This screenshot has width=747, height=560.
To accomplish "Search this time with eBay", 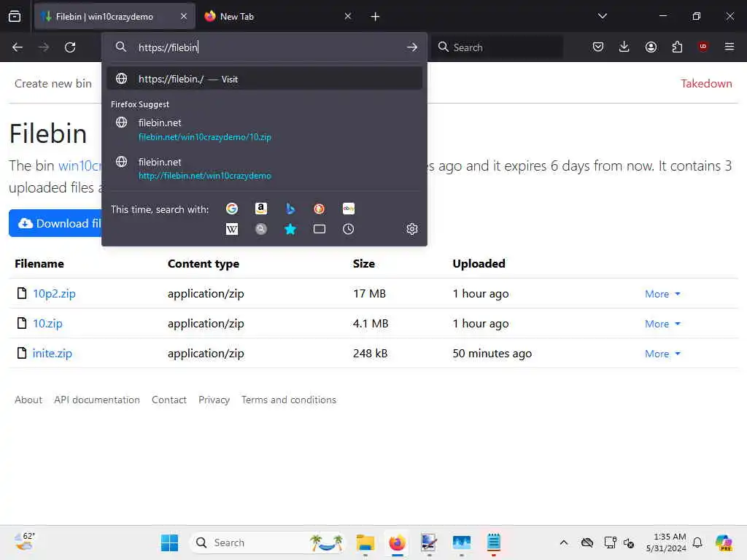I will tap(349, 209).
